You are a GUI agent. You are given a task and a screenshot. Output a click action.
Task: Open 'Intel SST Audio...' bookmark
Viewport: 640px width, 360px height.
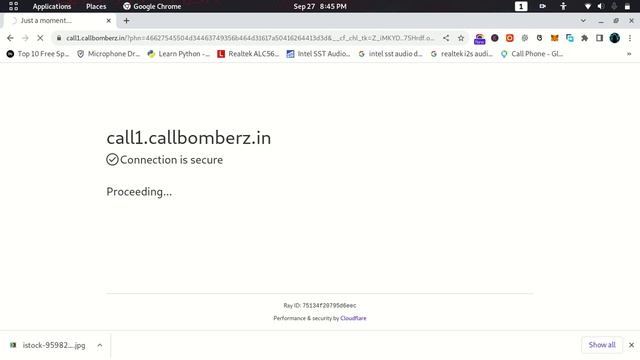(x=318, y=53)
